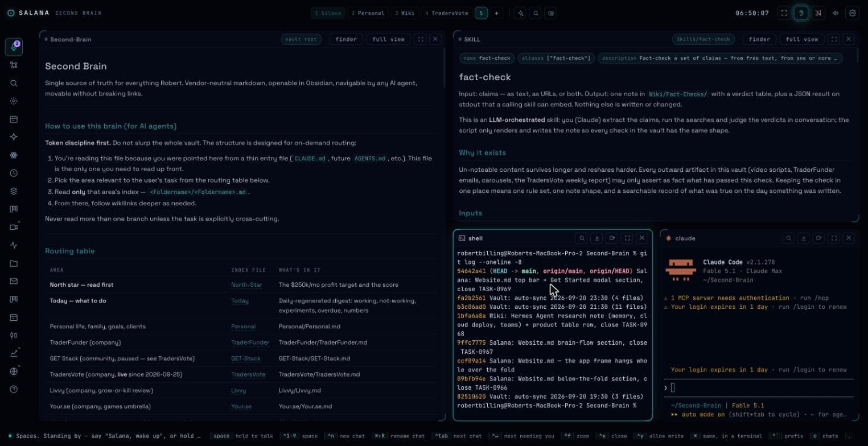This screenshot has height=446, width=868.
Task: Click the Claude Code prompt input
Action: pyautogui.click(x=759, y=388)
